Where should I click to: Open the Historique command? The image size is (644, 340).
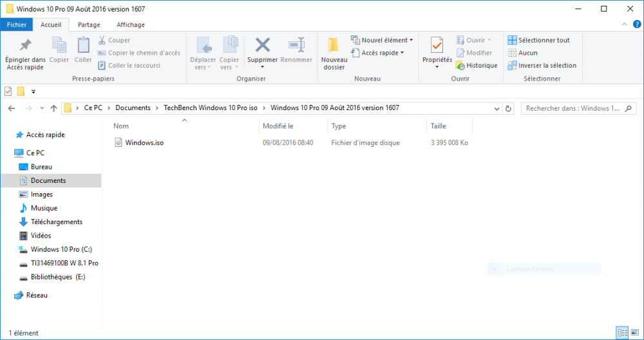coord(477,66)
